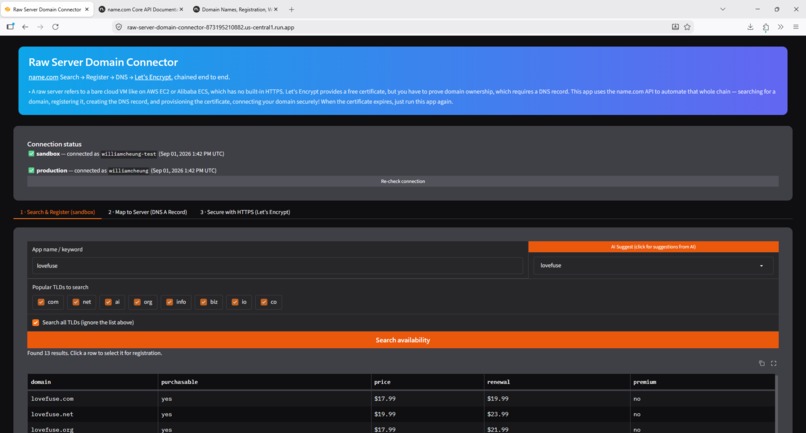Viewport: 806px width, 433px height.
Task: Click the page action icon left of the star
Action: pos(675,27)
